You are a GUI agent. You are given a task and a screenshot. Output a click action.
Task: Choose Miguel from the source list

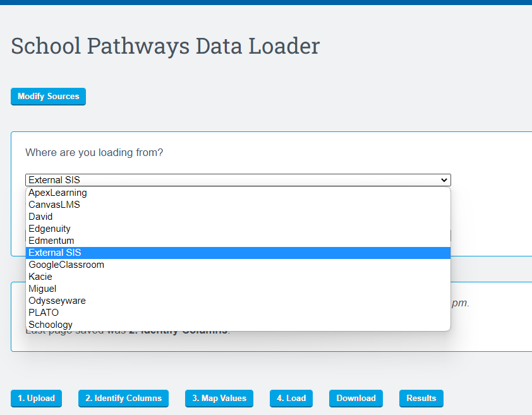click(42, 289)
